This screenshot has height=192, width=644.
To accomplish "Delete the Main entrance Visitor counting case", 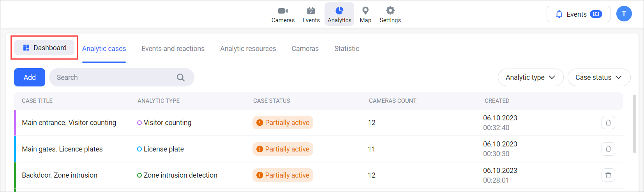I will tap(608, 123).
